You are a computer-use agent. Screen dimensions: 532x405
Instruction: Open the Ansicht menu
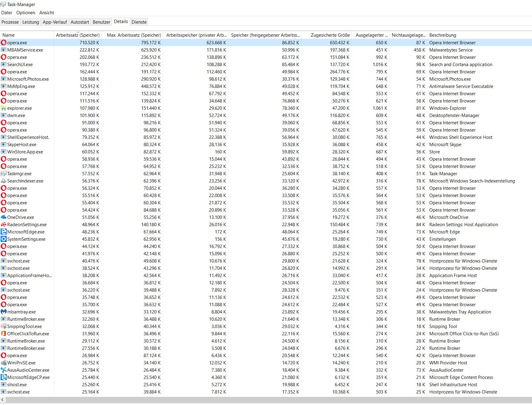[47, 13]
